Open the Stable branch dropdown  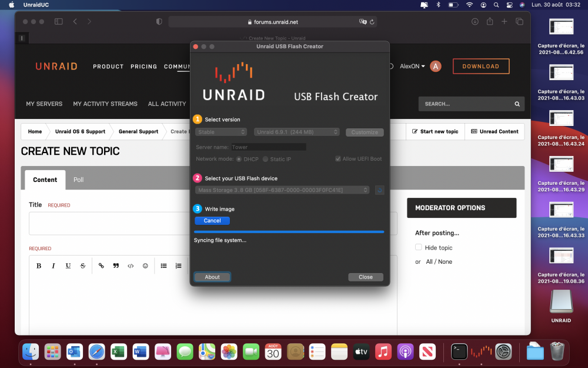221,132
